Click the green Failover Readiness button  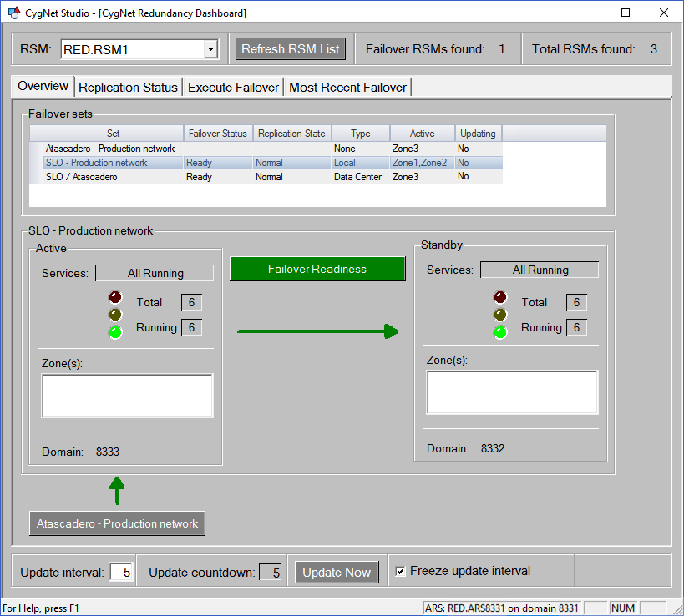pos(317,269)
